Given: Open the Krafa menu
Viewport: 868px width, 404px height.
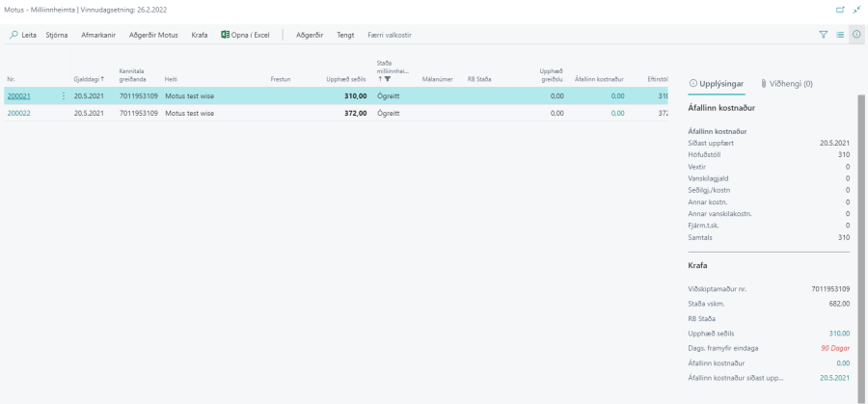Looking at the screenshot, I should point(200,35).
